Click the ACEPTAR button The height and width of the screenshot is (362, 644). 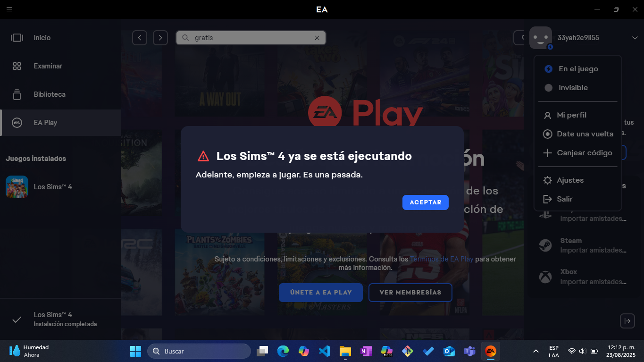pos(426,202)
